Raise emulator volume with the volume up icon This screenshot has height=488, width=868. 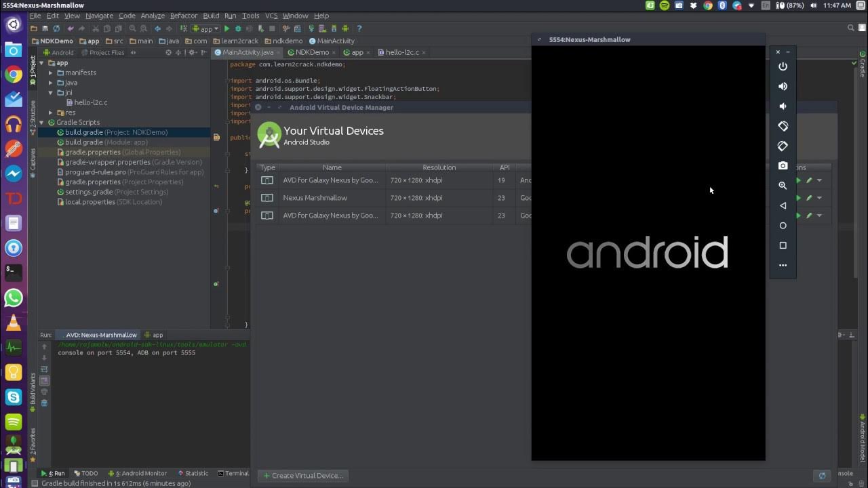point(783,86)
